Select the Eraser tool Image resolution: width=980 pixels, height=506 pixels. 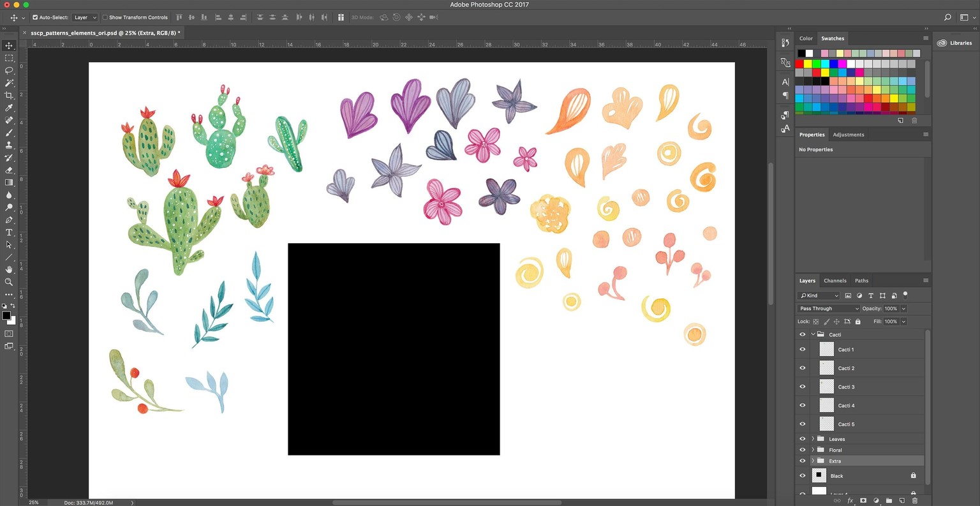[x=9, y=170]
